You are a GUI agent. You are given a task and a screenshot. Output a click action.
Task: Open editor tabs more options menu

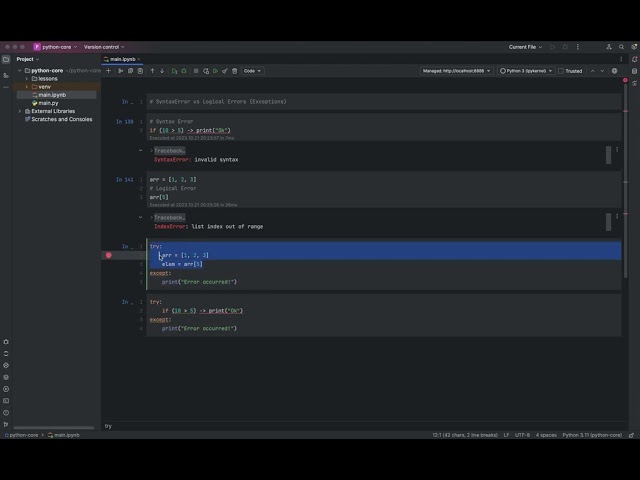point(621,59)
